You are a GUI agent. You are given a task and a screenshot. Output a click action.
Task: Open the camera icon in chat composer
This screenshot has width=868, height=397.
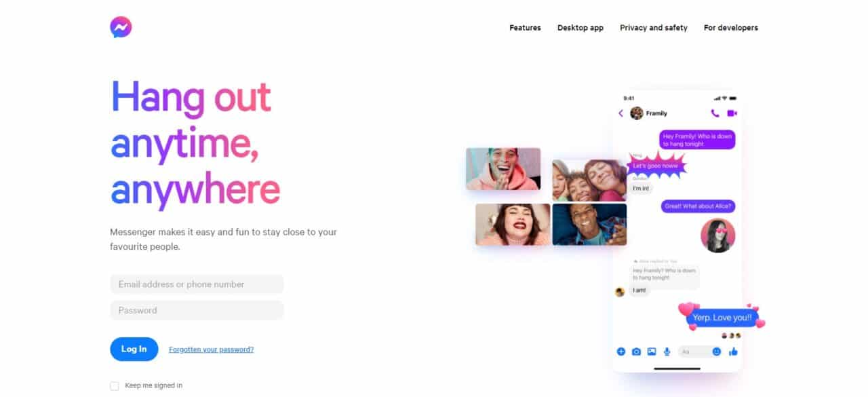(x=636, y=352)
